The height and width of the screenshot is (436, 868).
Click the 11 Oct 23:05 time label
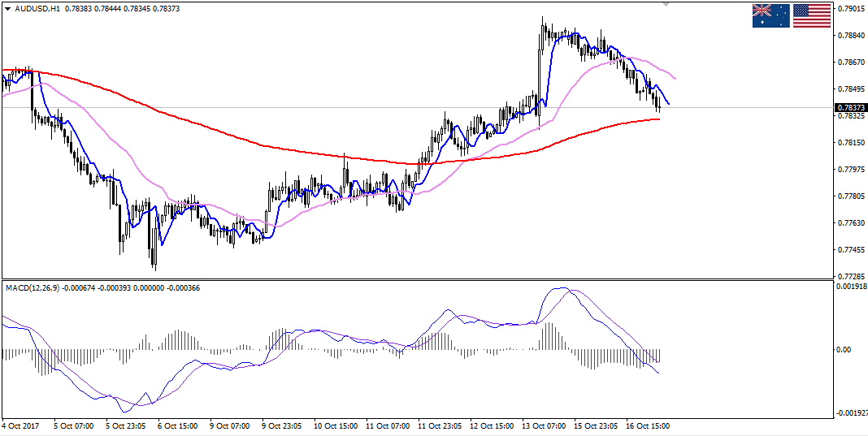click(x=438, y=426)
